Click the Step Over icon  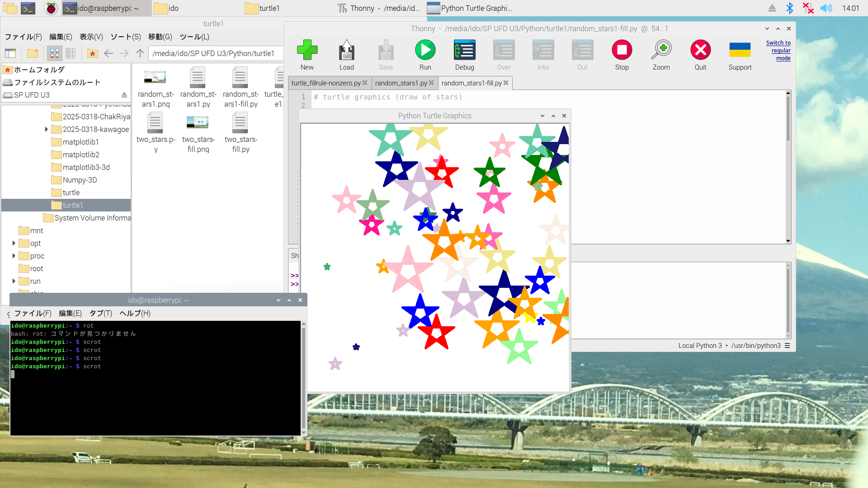(504, 50)
